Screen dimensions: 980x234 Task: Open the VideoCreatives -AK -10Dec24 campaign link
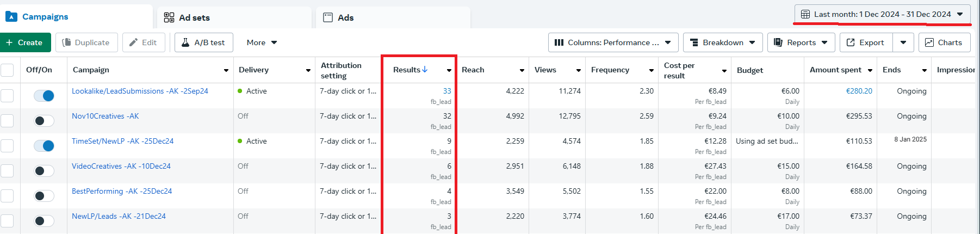[x=121, y=166]
